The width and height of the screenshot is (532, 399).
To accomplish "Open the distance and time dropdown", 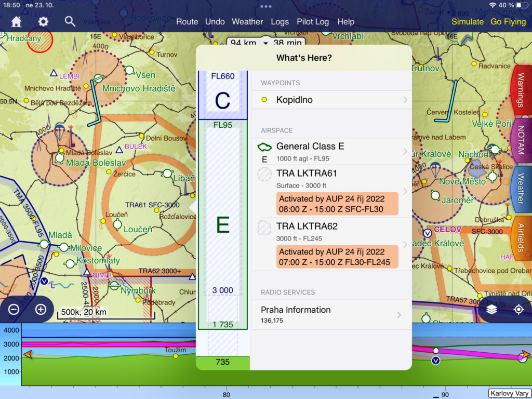I will (266, 43).
